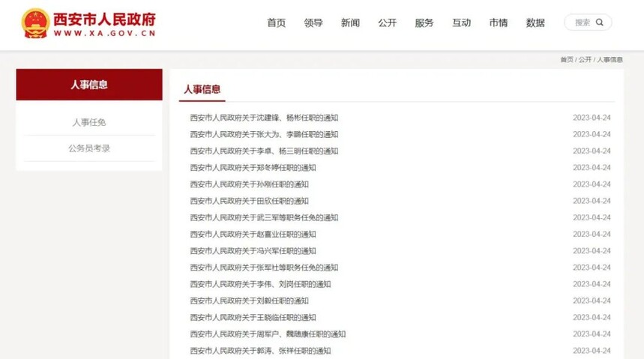
Task: Go to the 数据 navigation item
Action: 535,22
